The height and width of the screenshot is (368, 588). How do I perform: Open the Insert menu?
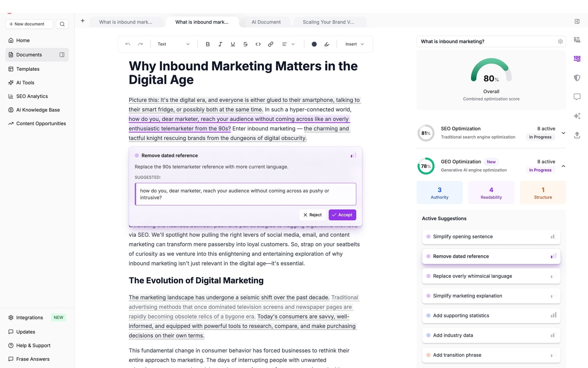pos(354,44)
